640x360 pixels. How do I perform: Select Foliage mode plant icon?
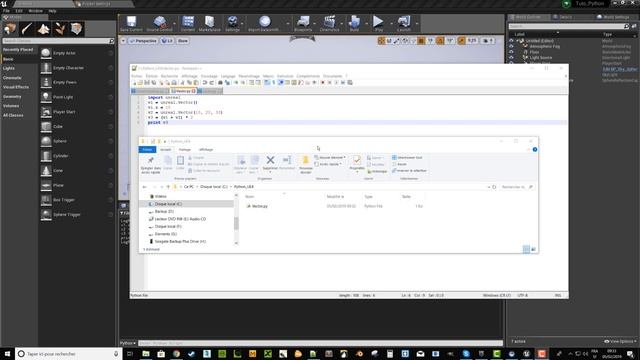(60, 29)
